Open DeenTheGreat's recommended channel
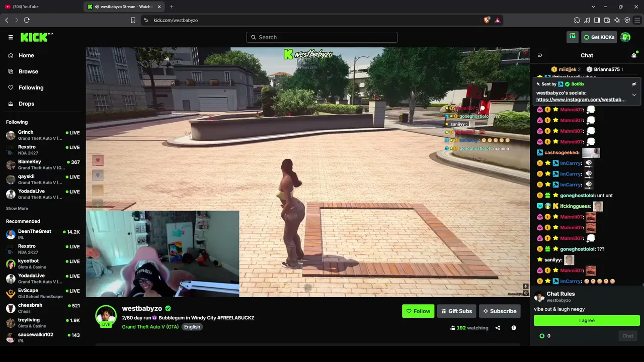The image size is (644, 362). [43, 234]
